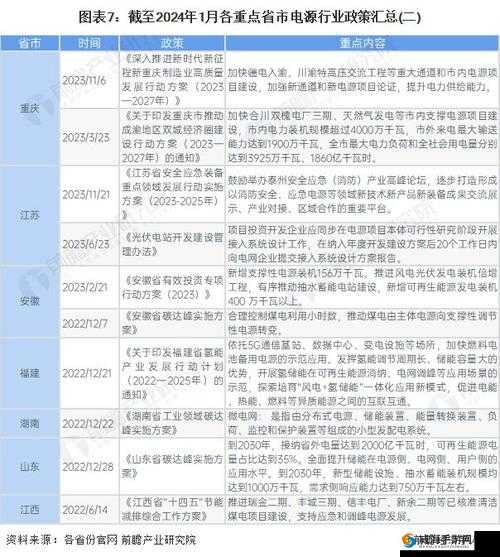Viewport: 500px width, 557px height.
Task: Click the 山东 province cell
Action: (29, 466)
